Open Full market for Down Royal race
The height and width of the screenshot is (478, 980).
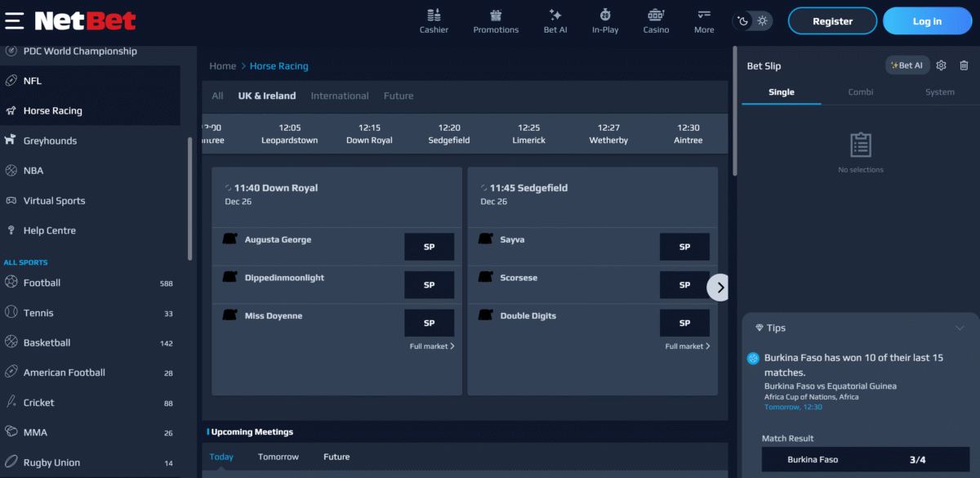click(x=432, y=346)
